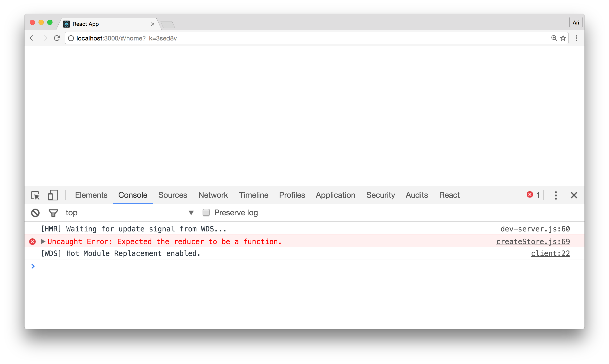Open the createStore.js:69 source link
The image size is (609, 364).
(x=533, y=241)
